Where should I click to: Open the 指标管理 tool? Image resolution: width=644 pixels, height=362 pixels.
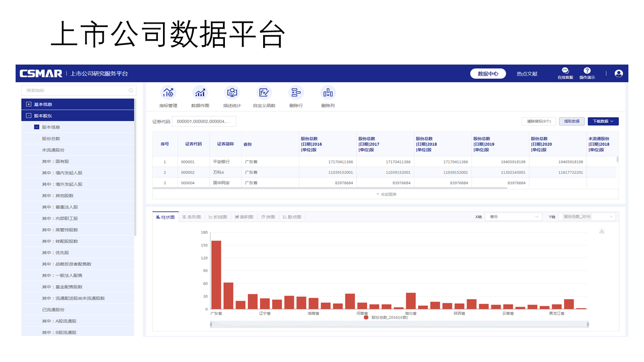pyautogui.click(x=169, y=97)
